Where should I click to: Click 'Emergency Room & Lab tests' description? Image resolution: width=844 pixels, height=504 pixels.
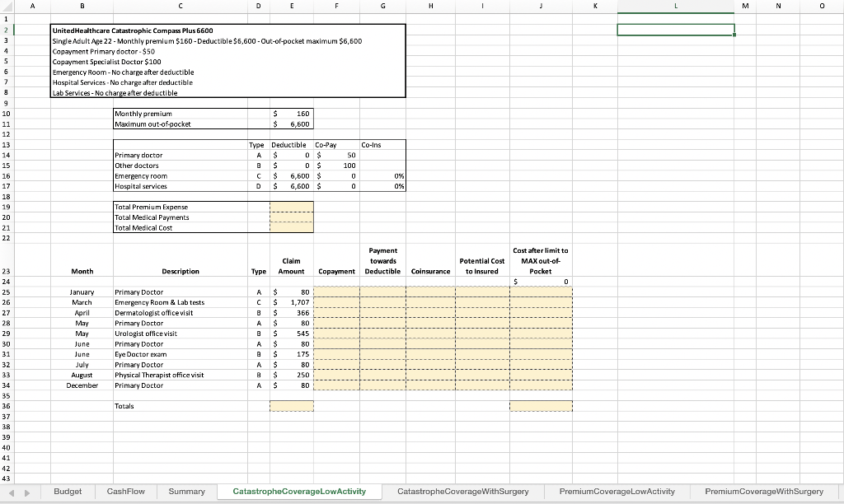click(x=159, y=302)
